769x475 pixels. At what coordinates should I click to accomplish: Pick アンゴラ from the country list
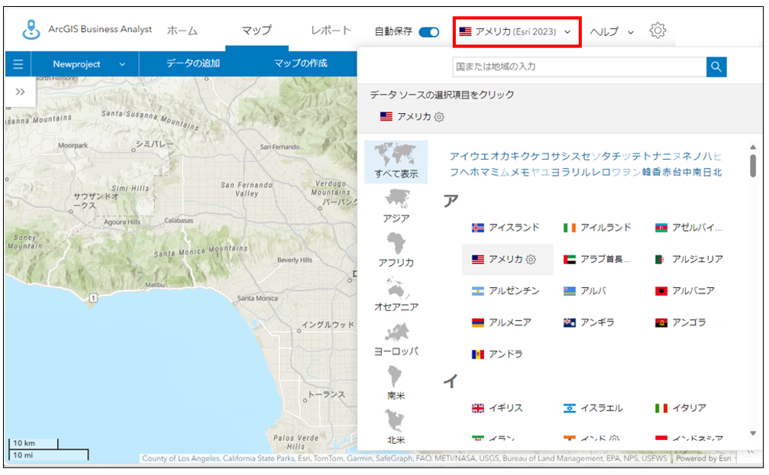click(680, 323)
